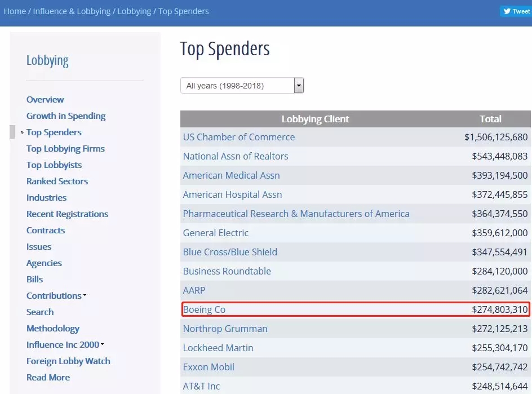The image size is (532, 394).
Task: Click the $255,304,170 total value
Action: [500, 348]
